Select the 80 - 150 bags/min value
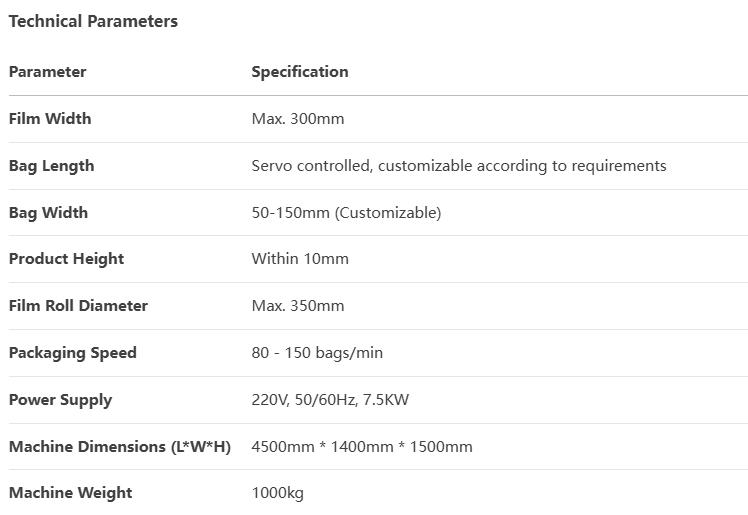This screenshot has height=515, width=748. pos(317,353)
